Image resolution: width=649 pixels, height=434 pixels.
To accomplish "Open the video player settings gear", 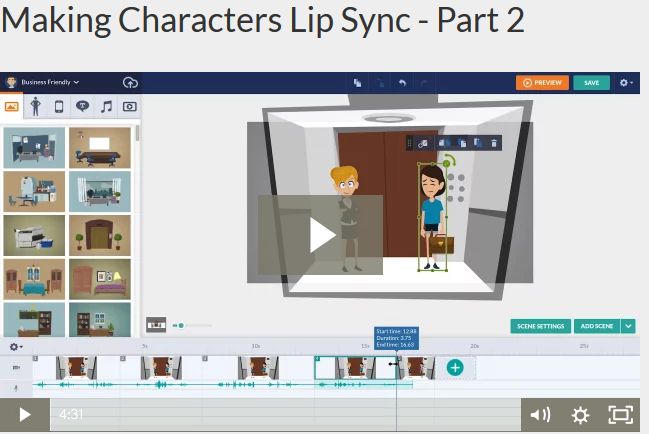I will coord(580,415).
